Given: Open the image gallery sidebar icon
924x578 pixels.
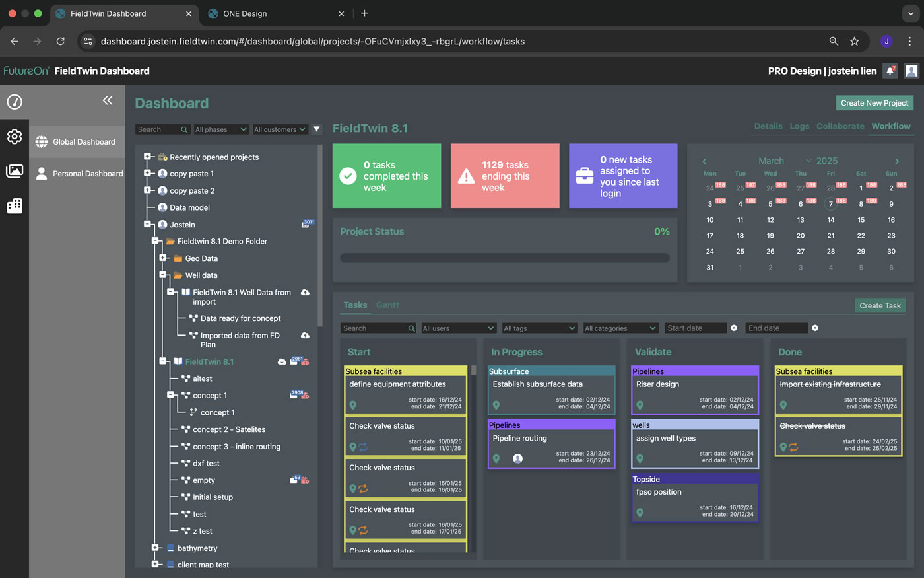Looking at the screenshot, I should pyautogui.click(x=15, y=171).
